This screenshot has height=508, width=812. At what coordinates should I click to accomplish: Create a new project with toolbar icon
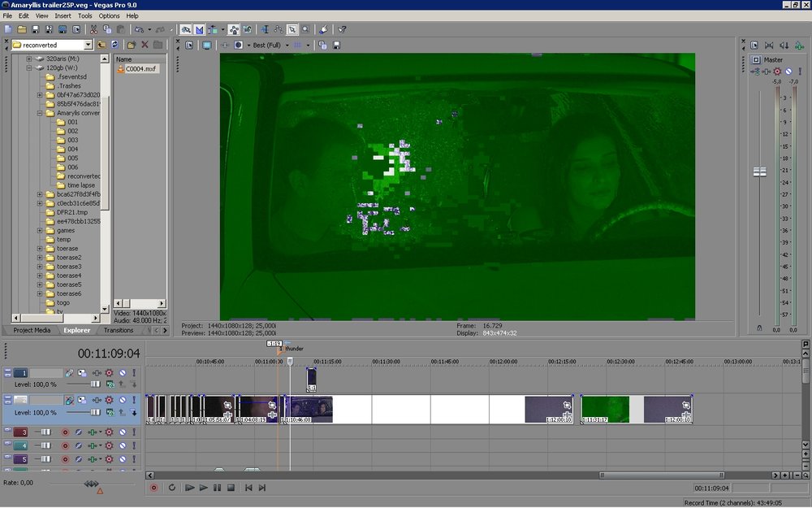tap(9, 29)
